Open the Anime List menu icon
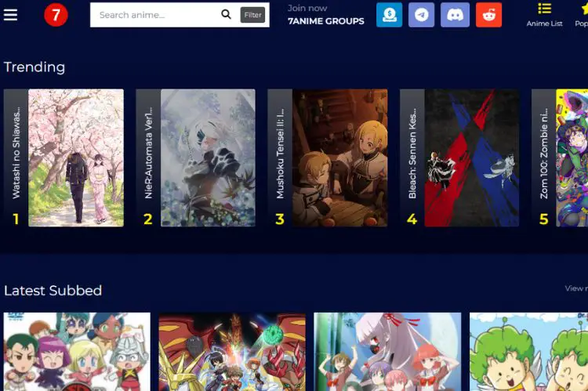588x391 pixels. click(x=545, y=9)
